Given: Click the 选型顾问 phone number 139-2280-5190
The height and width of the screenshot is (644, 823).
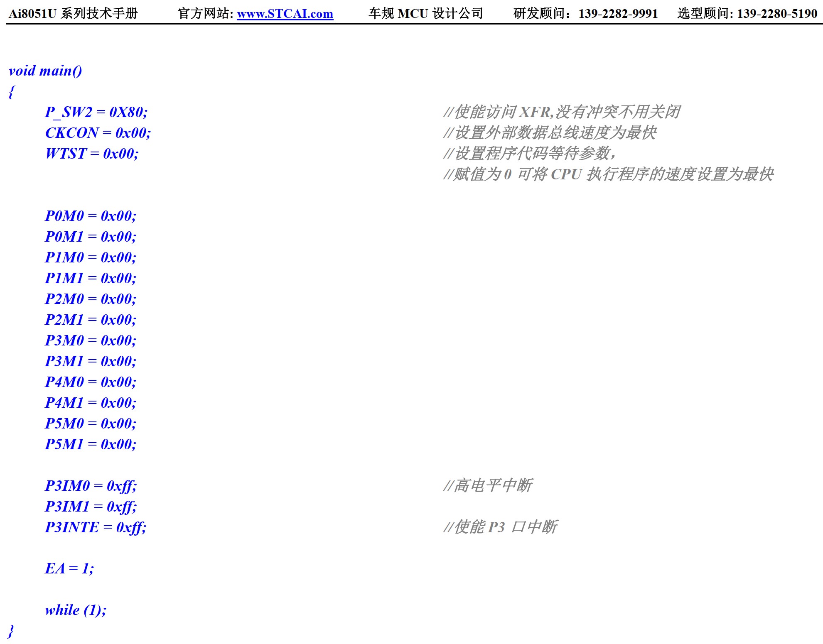Looking at the screenshot, I should tap(777, 14).
